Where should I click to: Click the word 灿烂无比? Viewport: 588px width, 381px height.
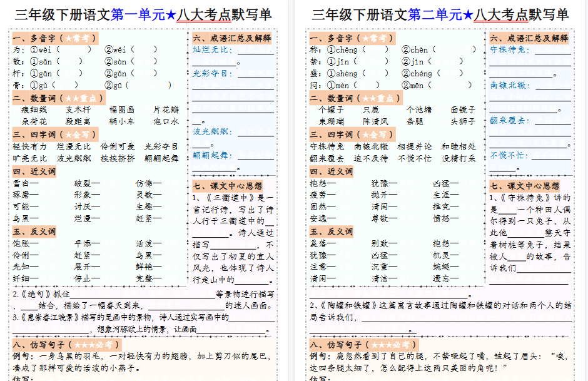click(x=213, y=49)
